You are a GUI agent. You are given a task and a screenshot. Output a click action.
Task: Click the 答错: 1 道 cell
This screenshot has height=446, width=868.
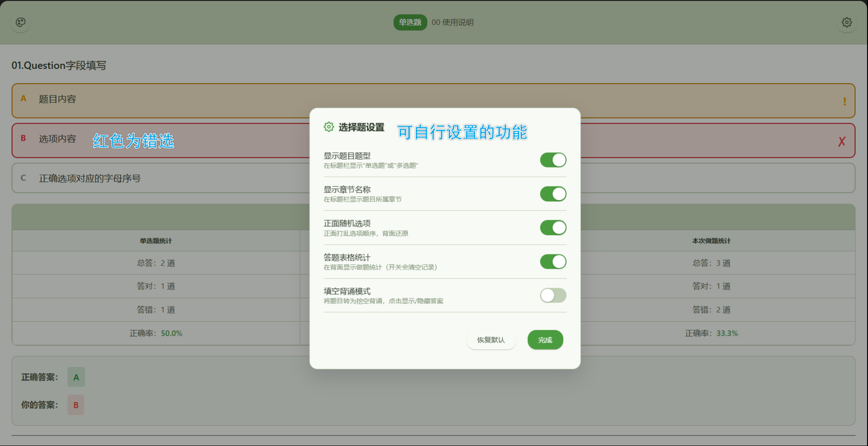156,310
